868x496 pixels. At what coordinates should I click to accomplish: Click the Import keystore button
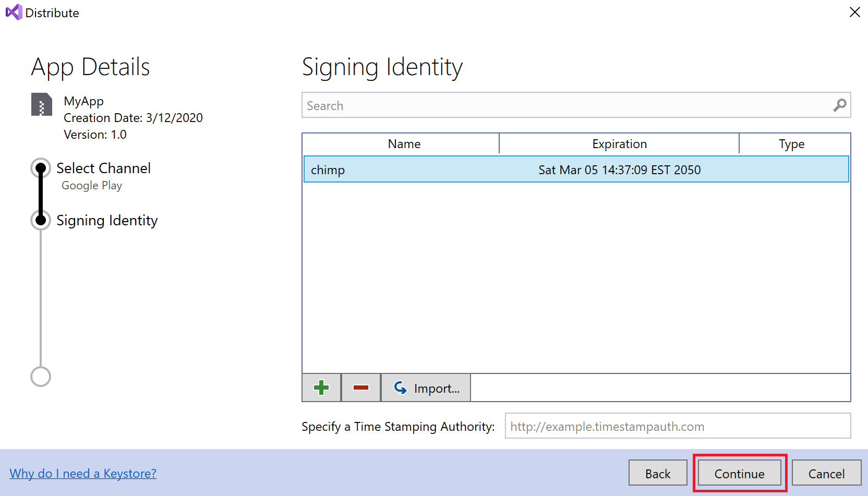426,388
